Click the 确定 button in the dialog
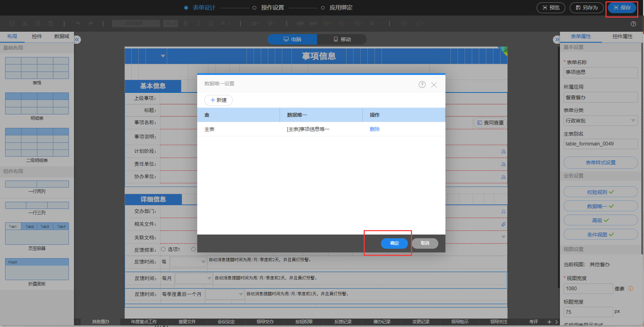This screenshot has width=644, height=327. (394, 243)
